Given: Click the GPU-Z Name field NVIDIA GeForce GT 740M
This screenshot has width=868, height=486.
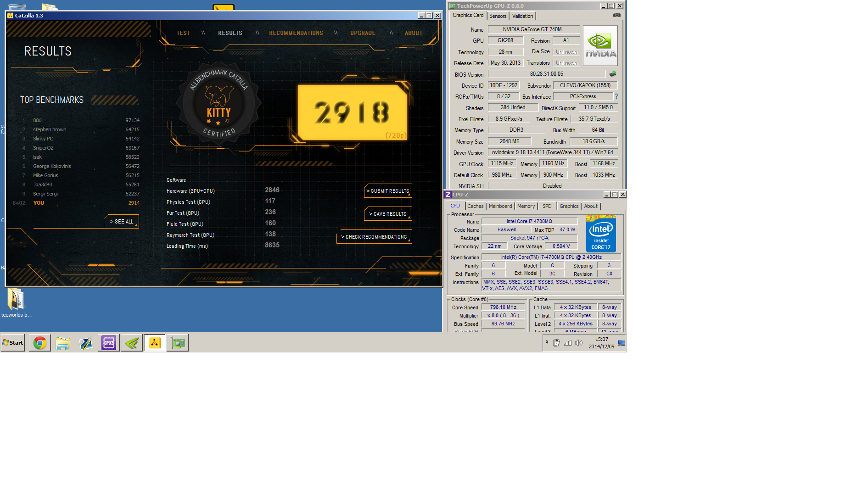Looking at the screenshot, I should (533, 29).
